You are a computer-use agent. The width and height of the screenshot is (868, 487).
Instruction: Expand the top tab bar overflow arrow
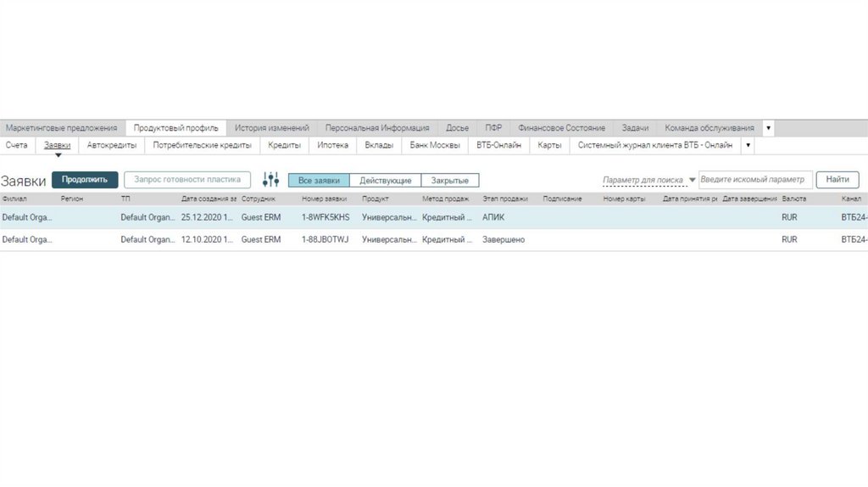[x=768, y=128]
